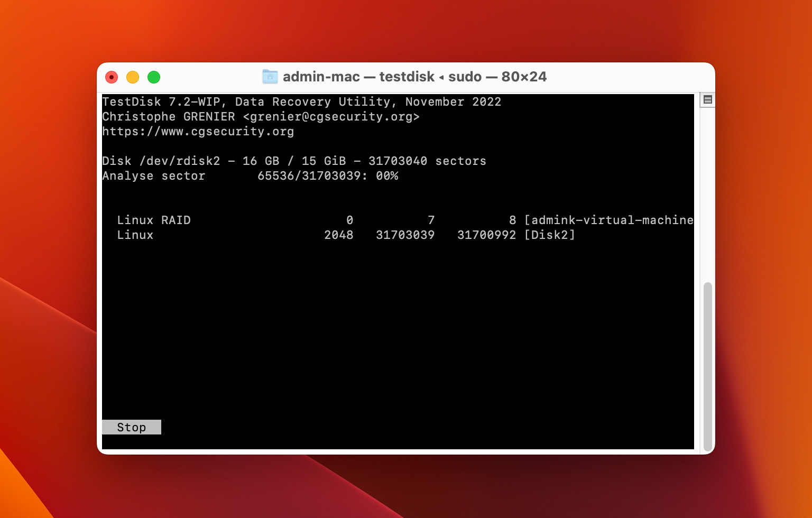Click the terminal vertical scrollbar thumb
This screenshot has height=518, width=812.
(x=708, y=367)
